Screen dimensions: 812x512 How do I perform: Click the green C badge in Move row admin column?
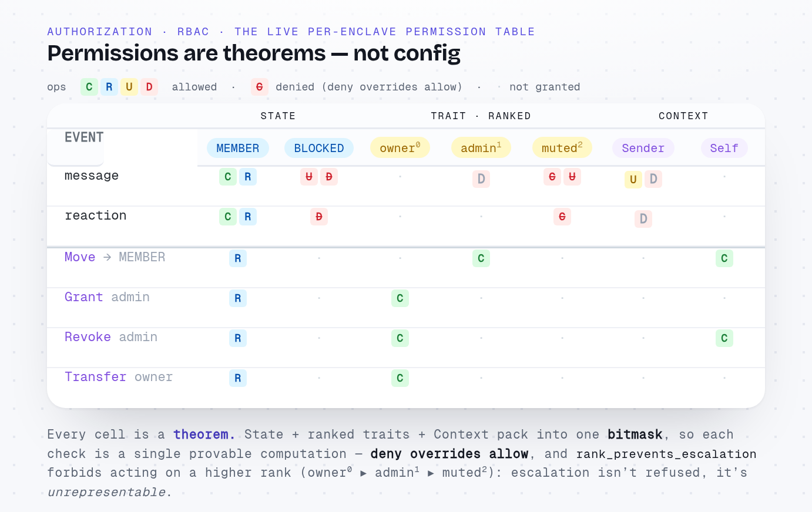point(481,258)
